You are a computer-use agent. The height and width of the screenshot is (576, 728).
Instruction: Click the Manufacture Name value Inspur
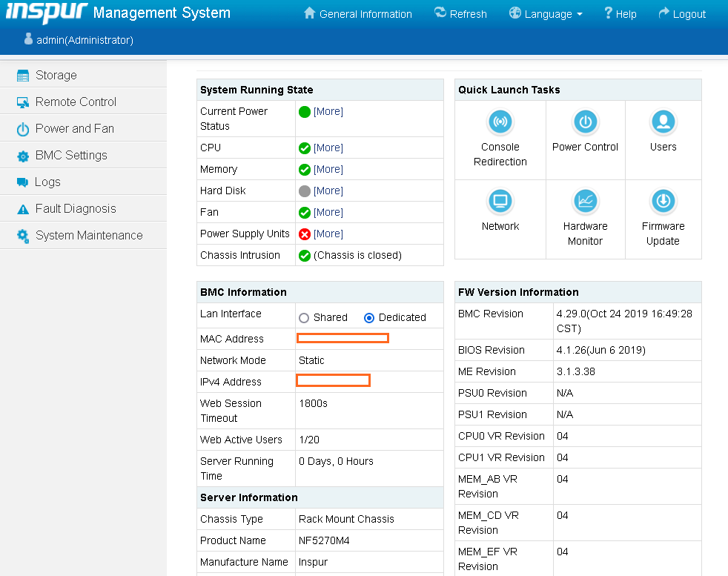coord(313,562)
